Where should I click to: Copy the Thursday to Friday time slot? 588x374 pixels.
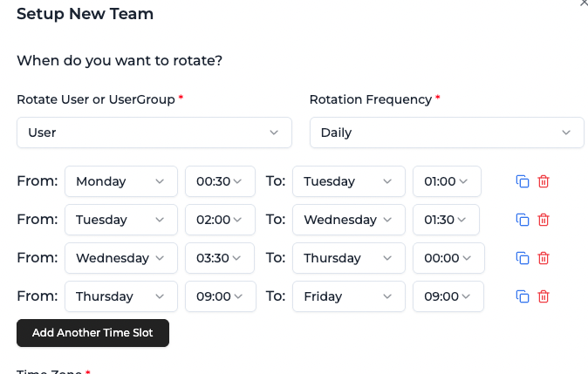[523, 296]
